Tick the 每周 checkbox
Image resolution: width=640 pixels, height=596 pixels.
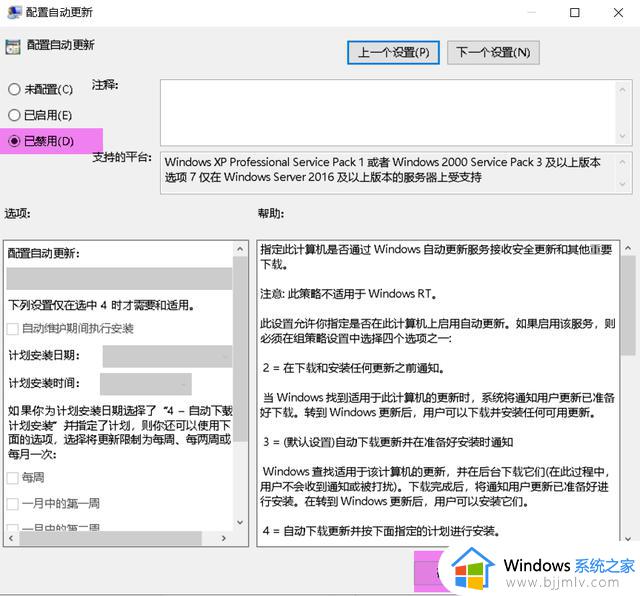pyautogui.click(x=13, y=478)
